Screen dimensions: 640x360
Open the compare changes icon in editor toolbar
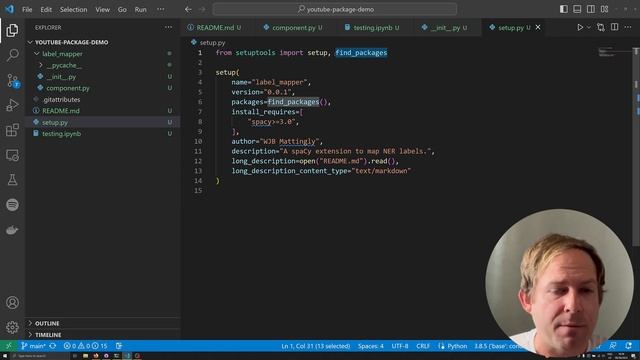coord(601,27)
